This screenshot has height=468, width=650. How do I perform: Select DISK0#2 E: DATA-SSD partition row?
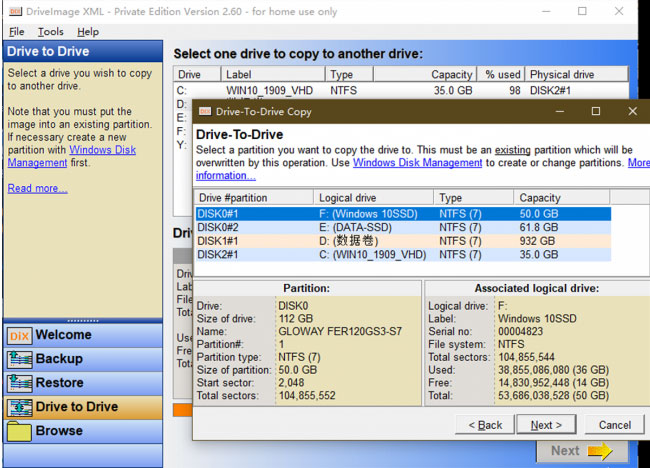click(403, 228)
